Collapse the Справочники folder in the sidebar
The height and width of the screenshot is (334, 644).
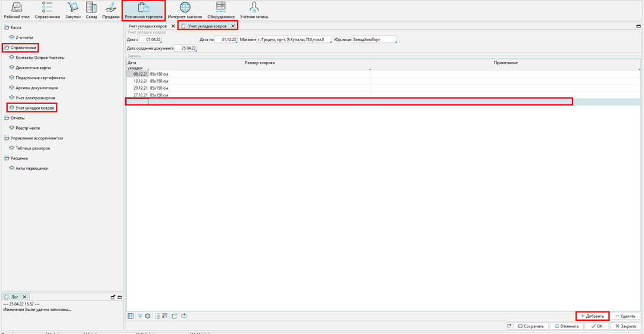tap(7, 48)
